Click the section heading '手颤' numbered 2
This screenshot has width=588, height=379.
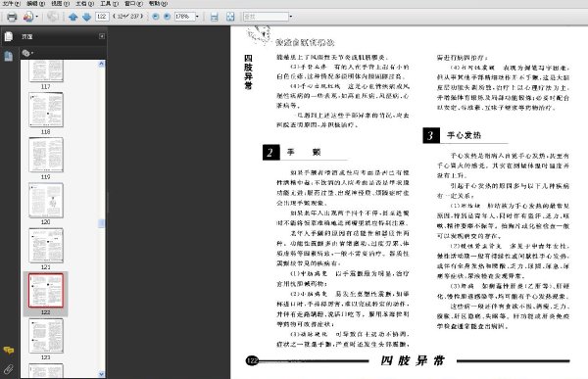304,152
